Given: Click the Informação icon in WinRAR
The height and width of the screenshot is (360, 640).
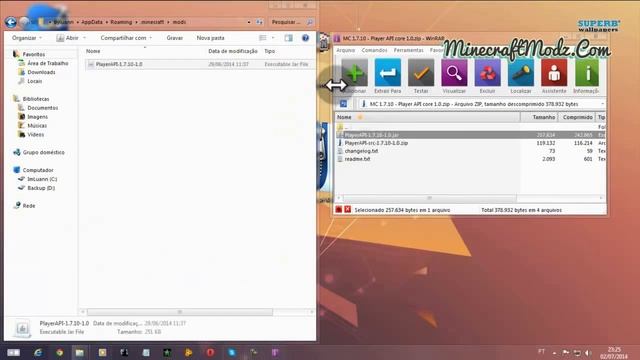Looking at the screenshot, I should pyautogui.click(x=587, y=73).
